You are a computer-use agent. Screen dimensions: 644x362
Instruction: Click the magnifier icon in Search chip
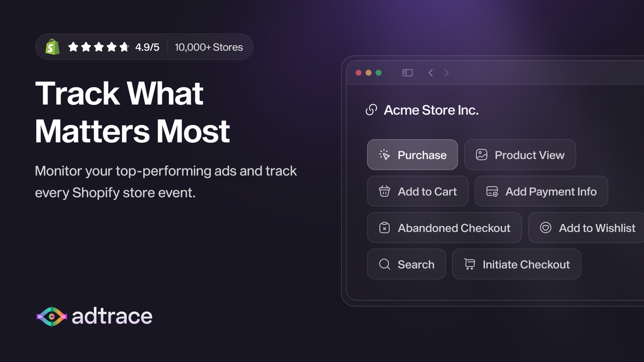tap(384, 264)
